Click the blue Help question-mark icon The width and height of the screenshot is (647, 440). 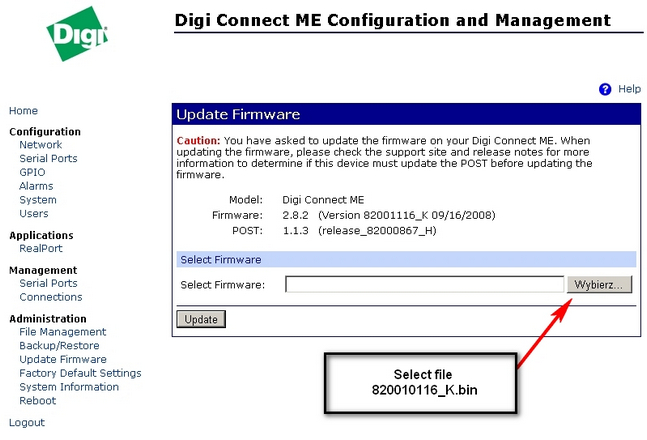click(605, 89)
